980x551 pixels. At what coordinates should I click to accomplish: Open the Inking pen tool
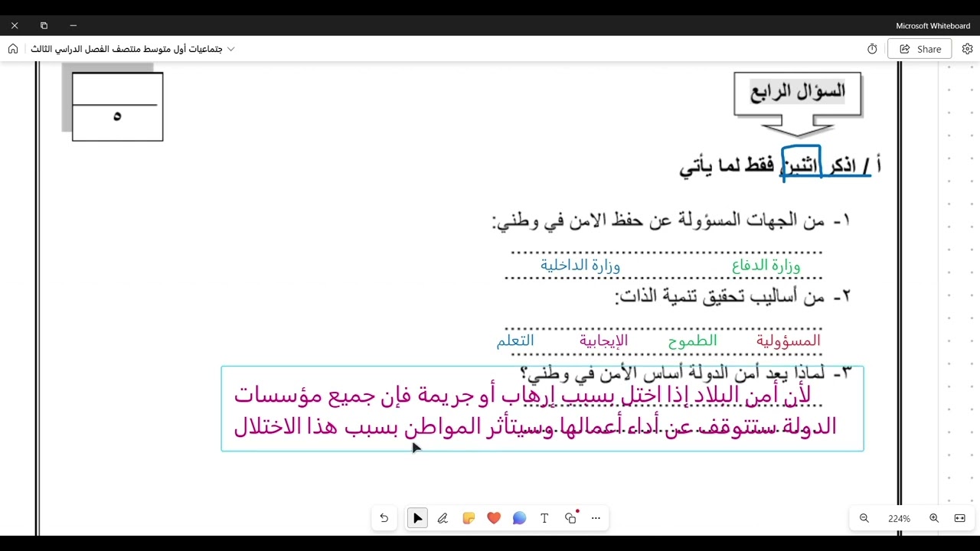pos(443,518)
